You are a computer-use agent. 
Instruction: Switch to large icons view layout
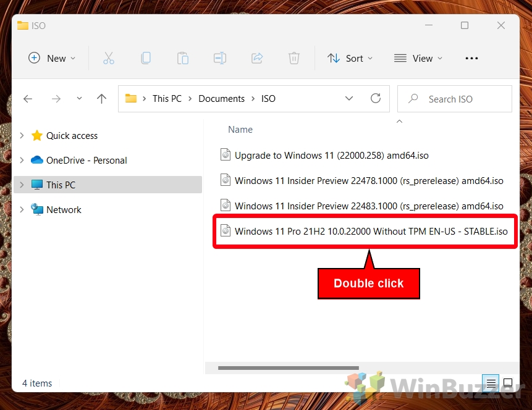pyautogui.click(x=508, y=383)
